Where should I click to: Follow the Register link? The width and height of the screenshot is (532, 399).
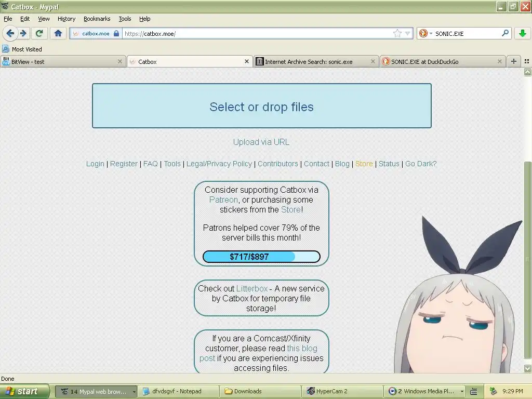pyautogui.click(x=124, y=164)
